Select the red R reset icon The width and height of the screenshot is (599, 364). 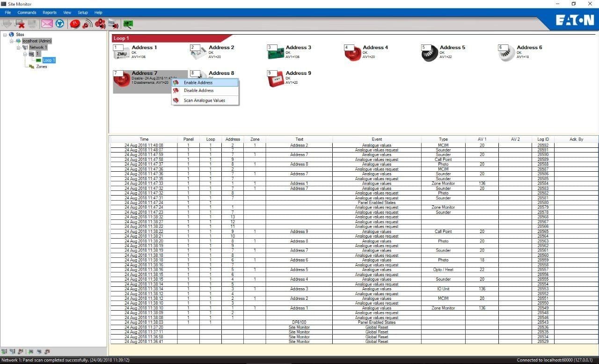[75, 23]
